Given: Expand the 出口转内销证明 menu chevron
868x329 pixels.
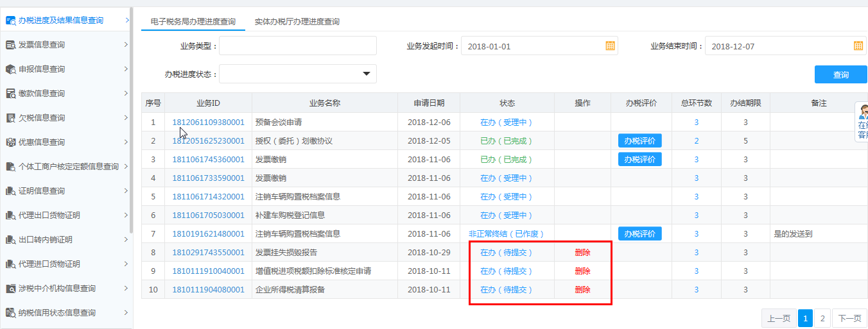Looking at the screenshot, I should [126, 239].
